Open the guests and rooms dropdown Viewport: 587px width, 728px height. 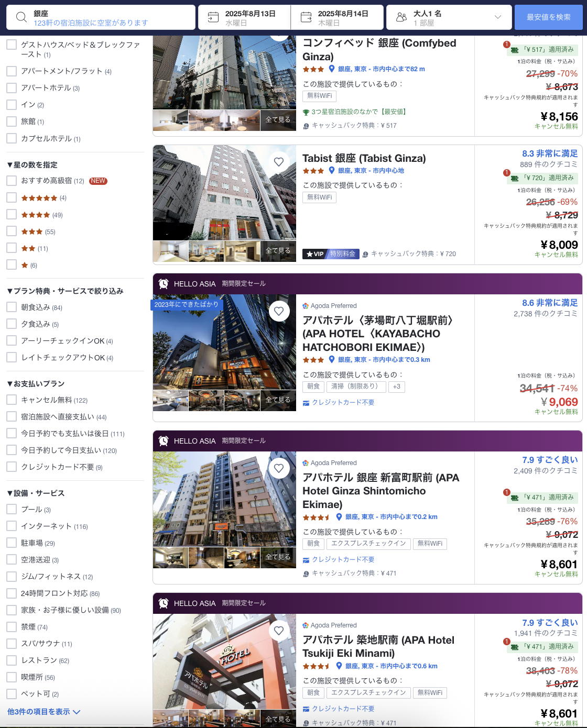[449, 17]
